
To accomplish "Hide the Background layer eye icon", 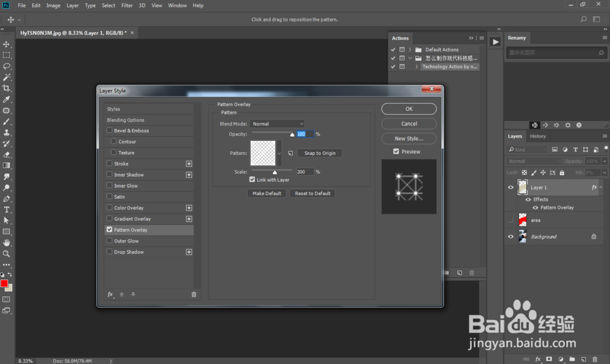I will point(511,237).
